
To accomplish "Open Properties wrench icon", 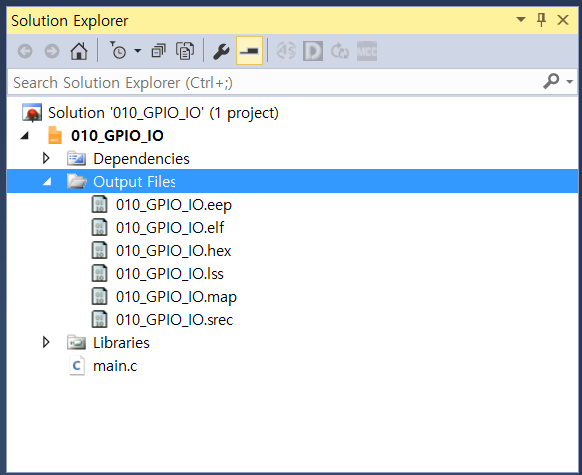I will [x=221, y=51].
